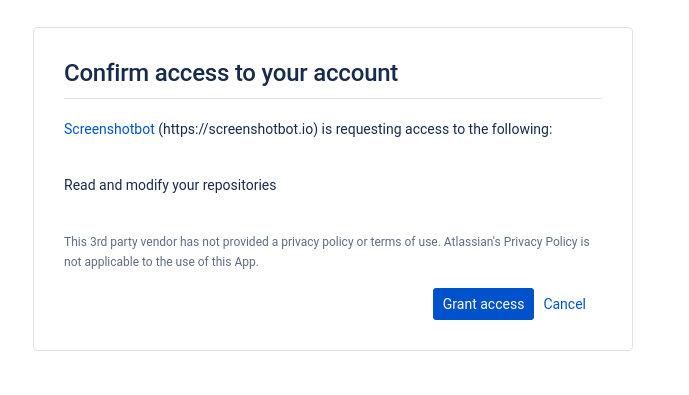Click the https://screenshotbot.io URL text
This screenshot has height=395, width=689.
pos(238,129)
